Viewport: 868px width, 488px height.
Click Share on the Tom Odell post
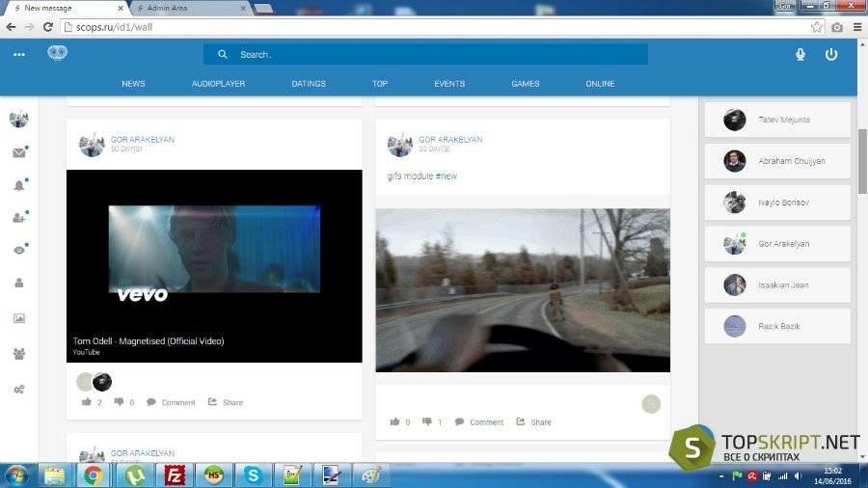pos(226,402)
